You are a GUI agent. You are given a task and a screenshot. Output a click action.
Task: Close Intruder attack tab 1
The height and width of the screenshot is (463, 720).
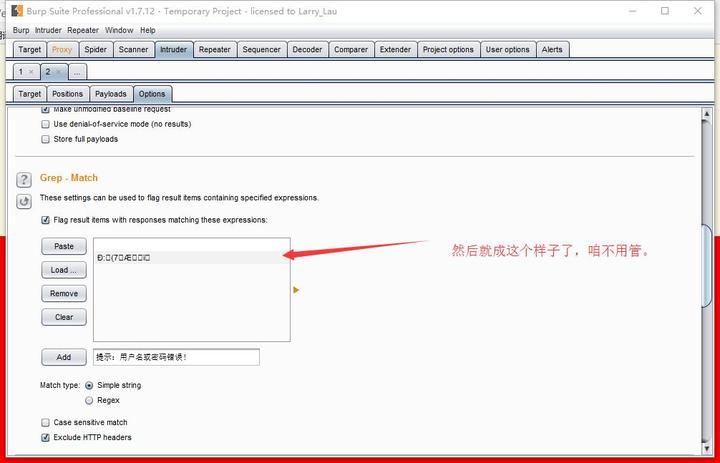pos(31,72)
